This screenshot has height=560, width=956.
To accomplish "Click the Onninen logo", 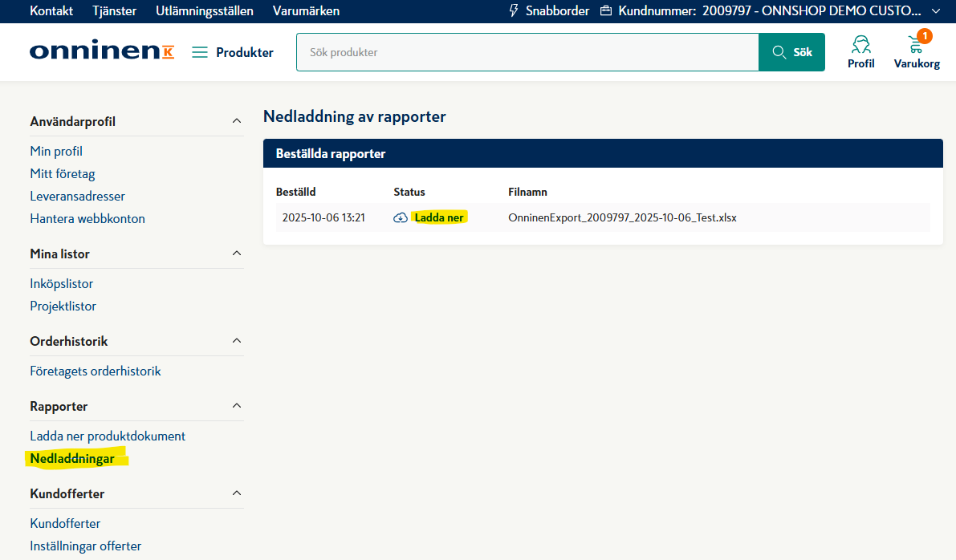I will pos(102,50).
